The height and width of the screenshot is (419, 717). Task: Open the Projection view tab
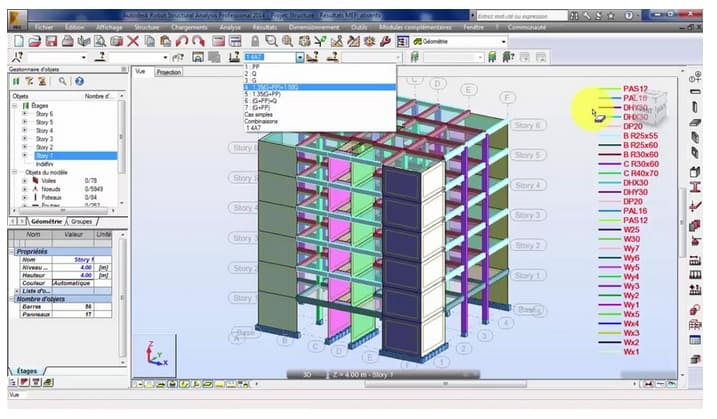pyautogui.click(x=169, y=72)
